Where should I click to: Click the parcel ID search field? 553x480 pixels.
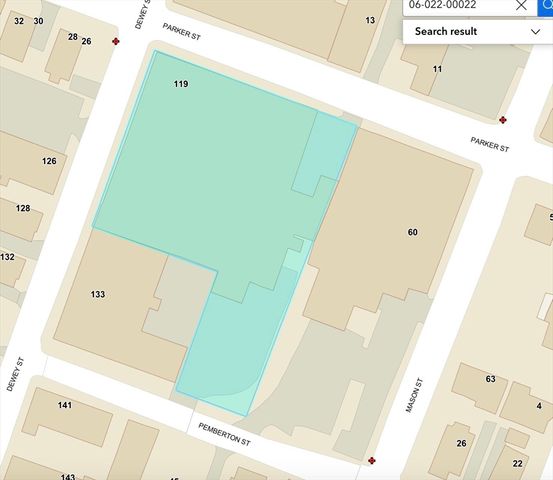pyautogui.click(x=458, y=5)
